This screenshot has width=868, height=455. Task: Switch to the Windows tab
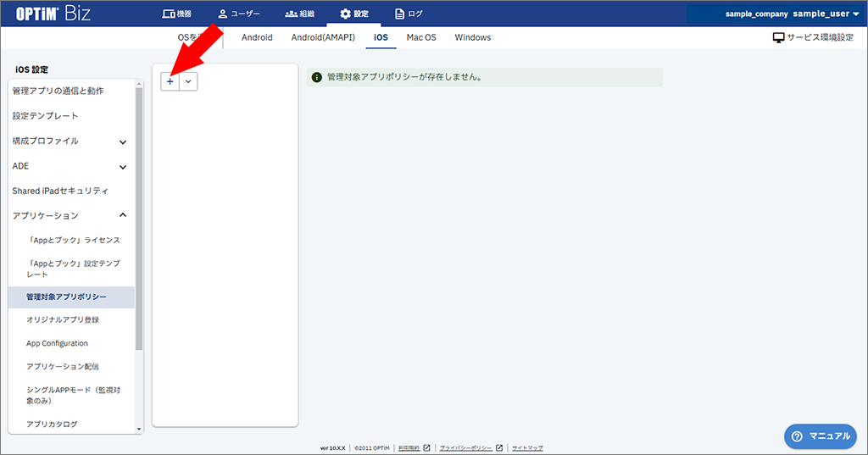tap(473, 37)
